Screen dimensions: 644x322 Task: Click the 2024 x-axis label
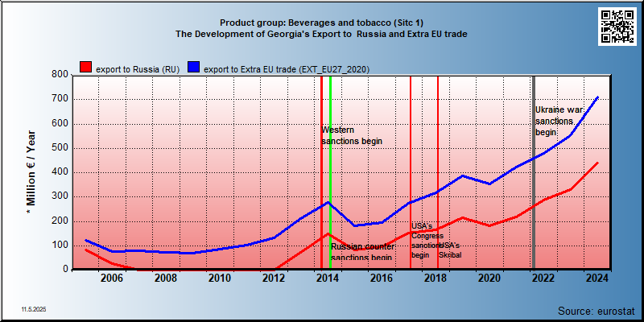pos(597,278)
